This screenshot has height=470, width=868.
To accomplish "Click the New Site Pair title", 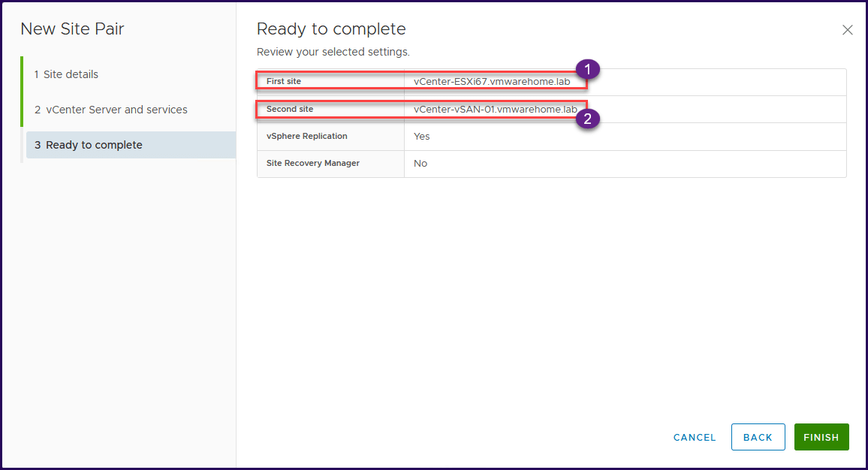I will click(x=72, y=29).
